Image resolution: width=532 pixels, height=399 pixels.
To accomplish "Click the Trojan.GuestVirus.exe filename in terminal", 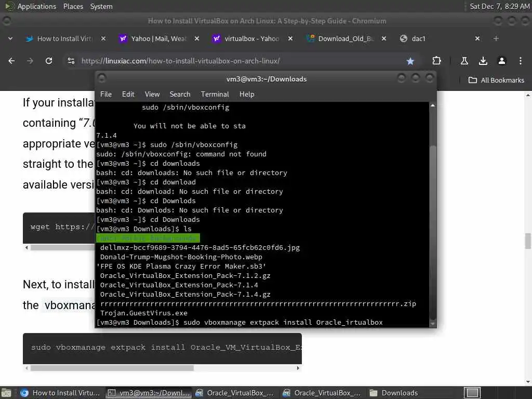I will coord(143,313).
